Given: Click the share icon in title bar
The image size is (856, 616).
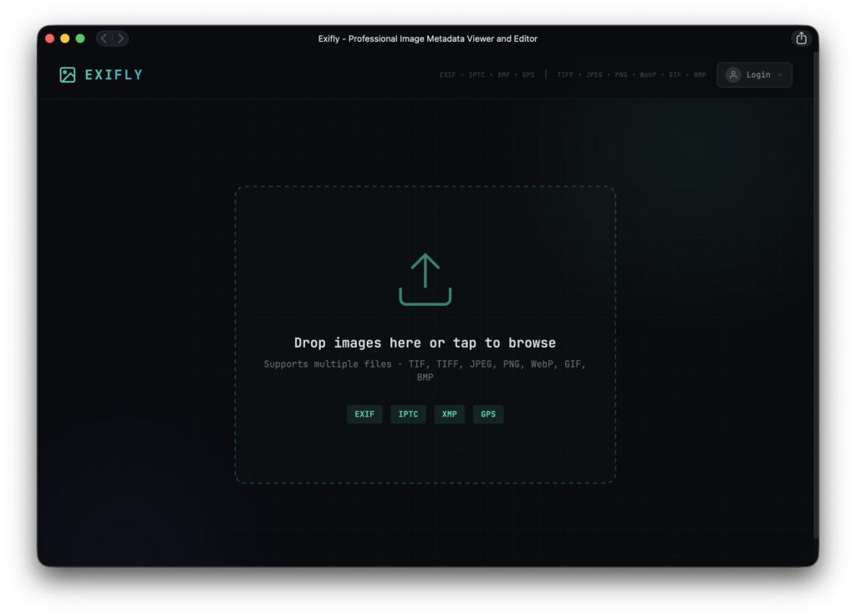Looking at the screenshot, I should 801,38.
